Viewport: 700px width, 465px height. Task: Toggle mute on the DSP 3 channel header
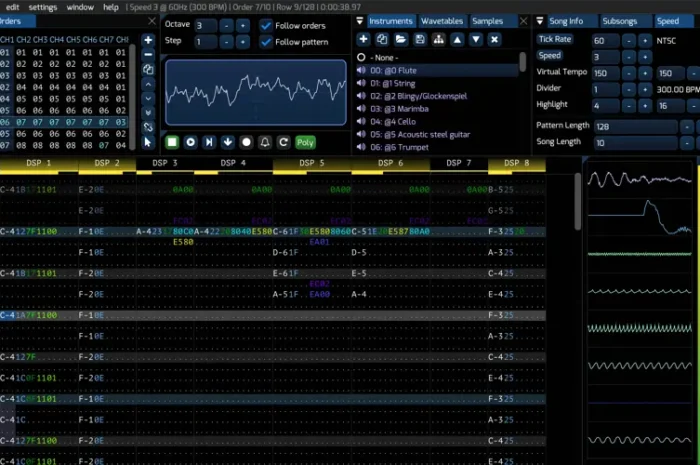pyautogui.click(x=165, y=163)
